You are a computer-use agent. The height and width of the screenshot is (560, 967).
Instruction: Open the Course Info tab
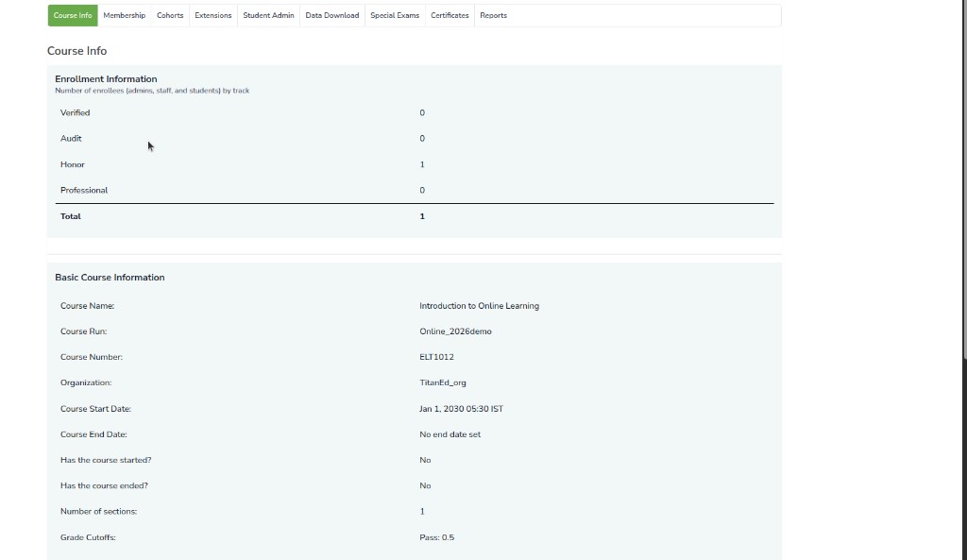click(73, 15)
